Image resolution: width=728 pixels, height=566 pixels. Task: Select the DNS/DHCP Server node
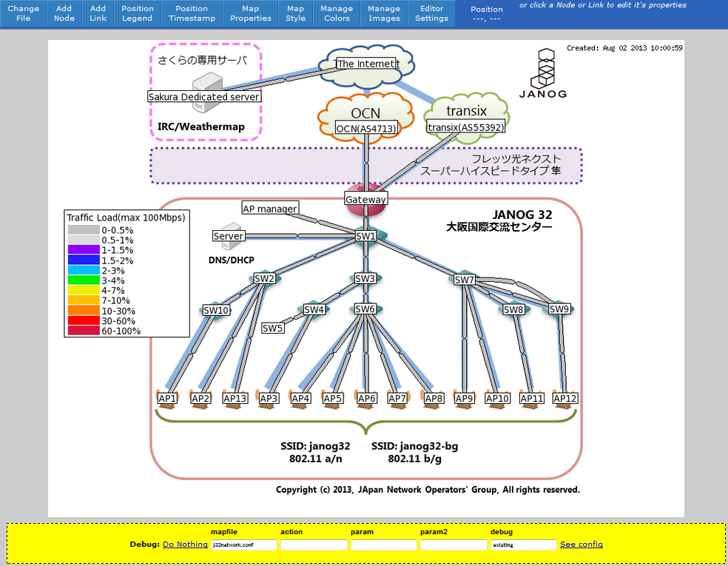click(229, 236)
